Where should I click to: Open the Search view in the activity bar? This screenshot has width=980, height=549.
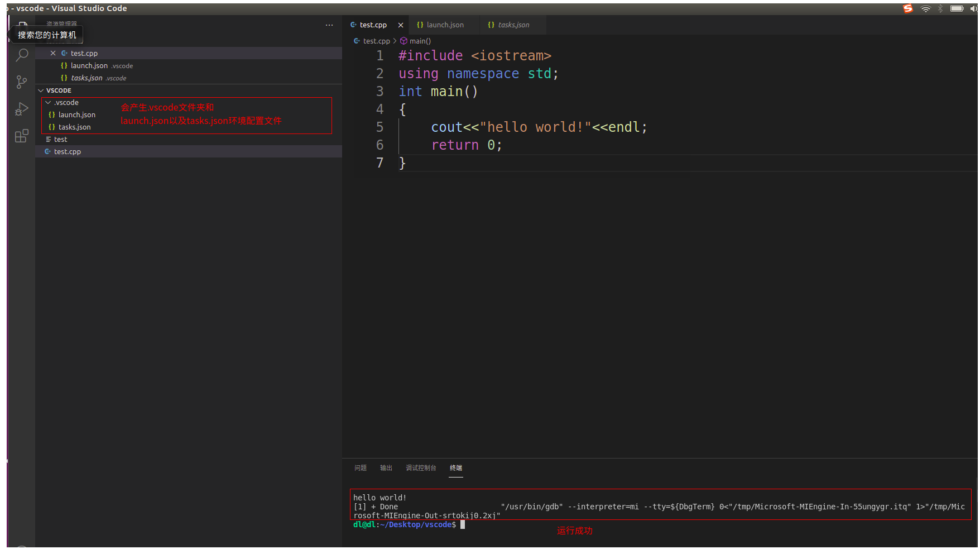(x=22, y=55)
